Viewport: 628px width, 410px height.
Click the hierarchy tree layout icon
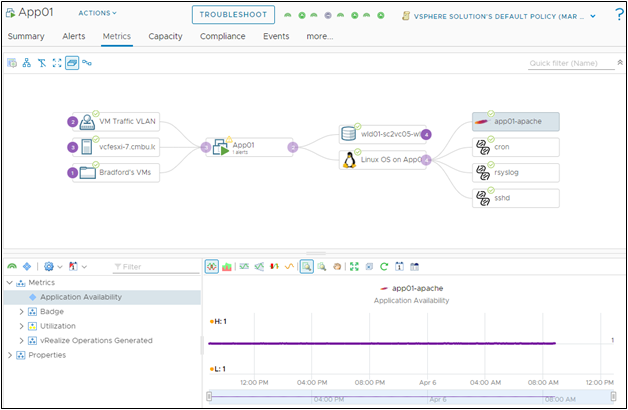click(27, 63)
